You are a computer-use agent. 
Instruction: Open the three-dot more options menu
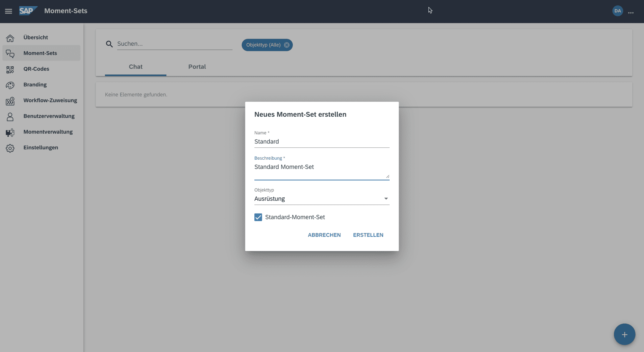pyautogui.click(x=631, y=13)
